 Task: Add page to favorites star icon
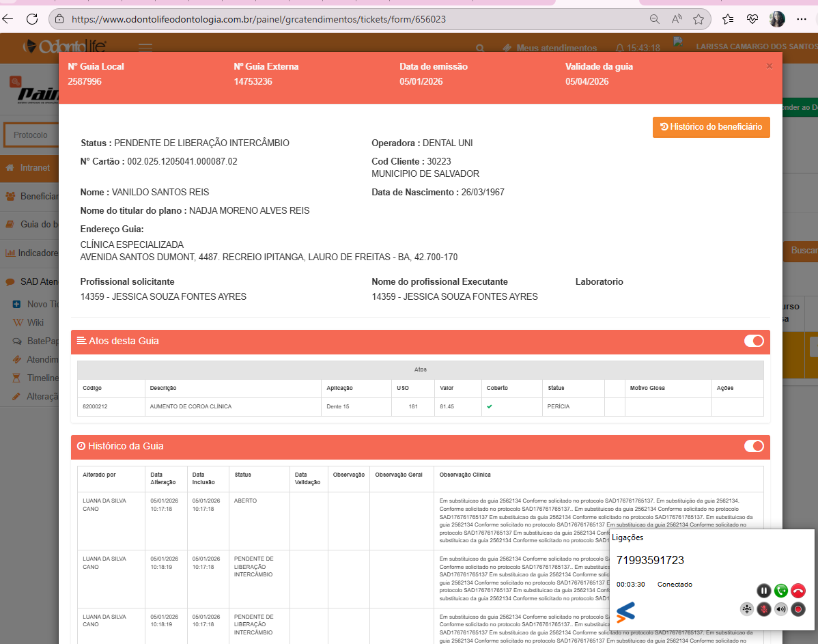tap(698, 19)
